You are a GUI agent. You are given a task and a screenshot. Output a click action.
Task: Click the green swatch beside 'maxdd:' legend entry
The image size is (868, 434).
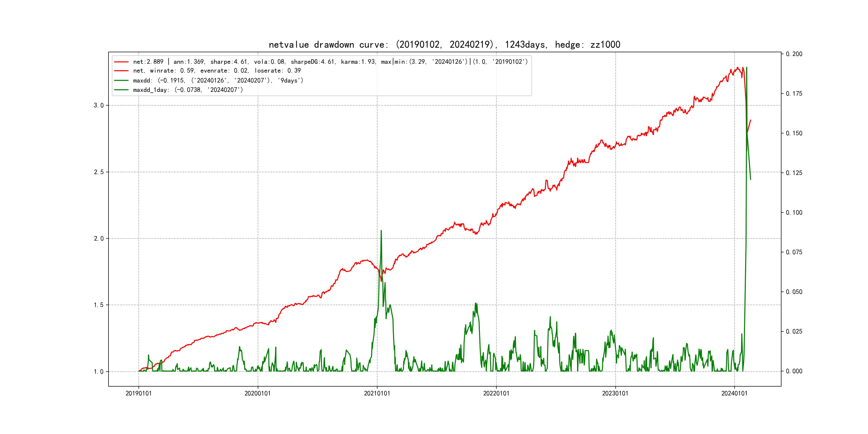tap(121, 81)
